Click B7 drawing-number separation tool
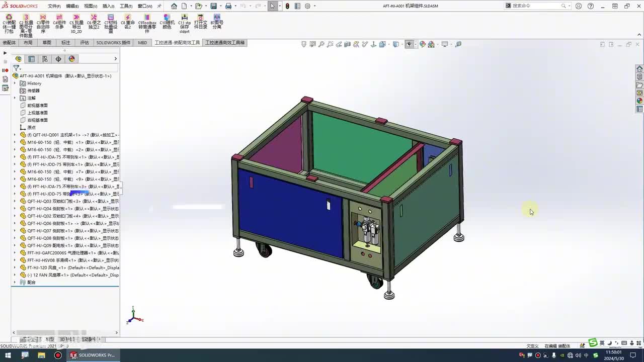This screenshot has width=644, height=362. tap(217, 22)
